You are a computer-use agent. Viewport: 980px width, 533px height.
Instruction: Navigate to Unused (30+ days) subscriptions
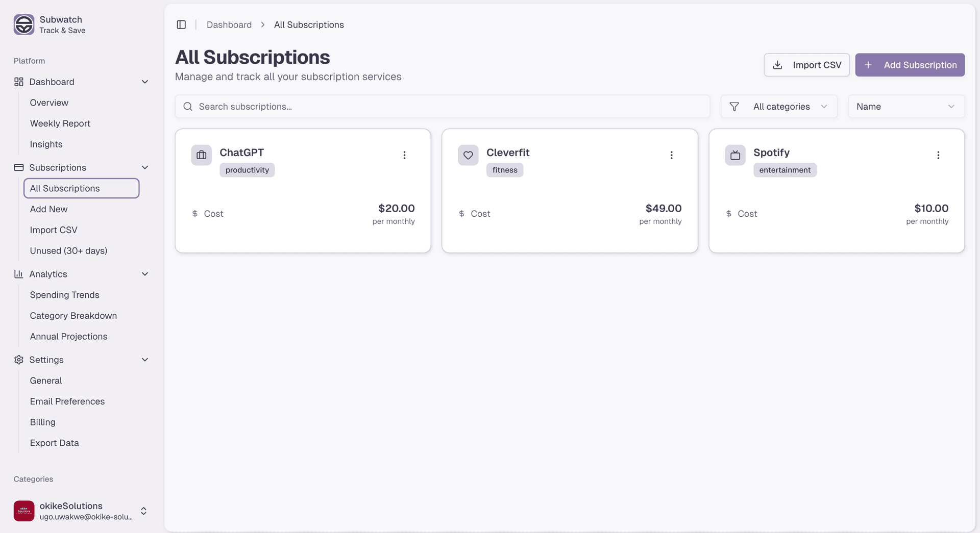pyautogui.click(x=68, y=250)
